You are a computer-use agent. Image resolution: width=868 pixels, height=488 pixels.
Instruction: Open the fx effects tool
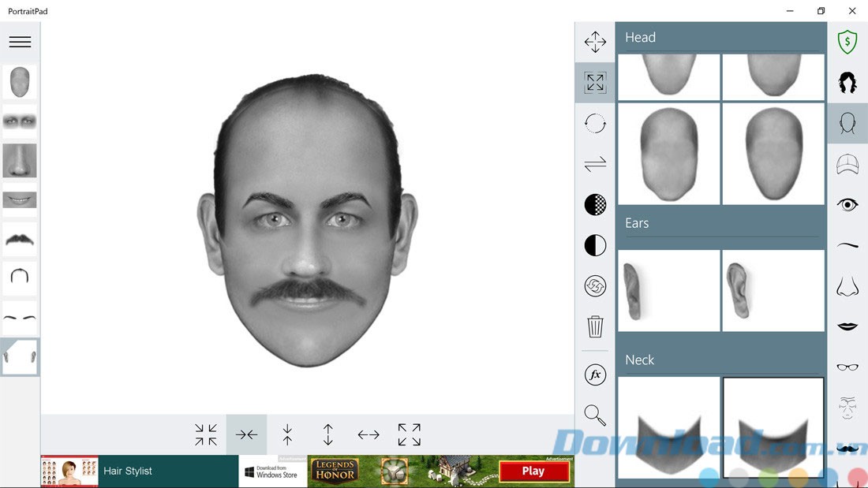595,374
